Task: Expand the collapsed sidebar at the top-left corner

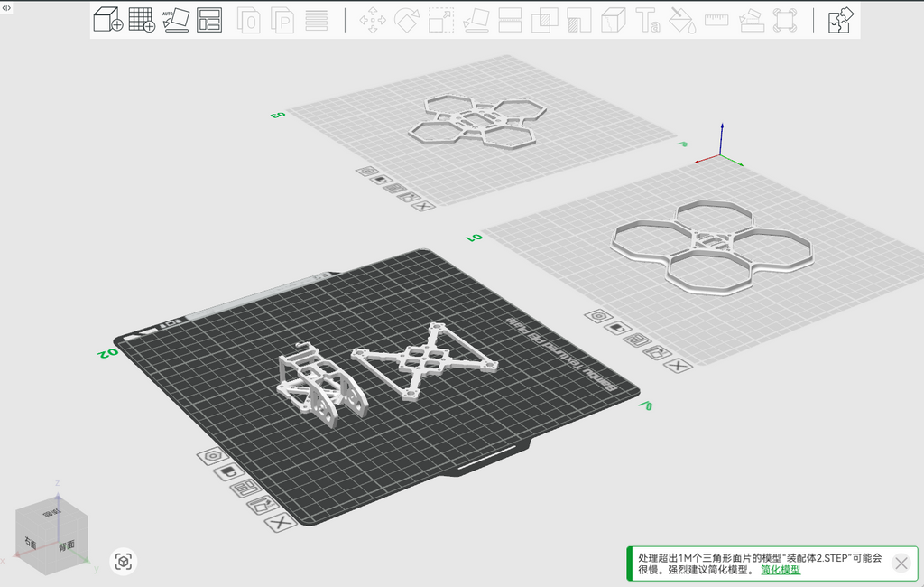Action: tap(6, 7)
